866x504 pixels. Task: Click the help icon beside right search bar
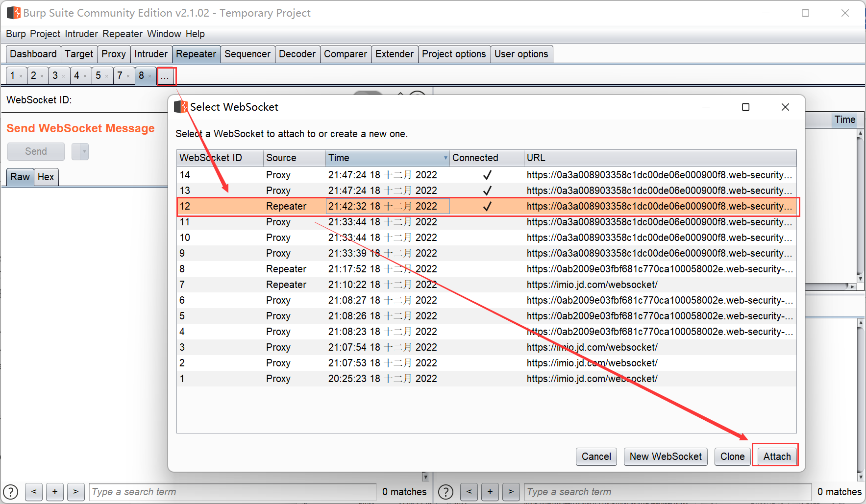point(445,492)
